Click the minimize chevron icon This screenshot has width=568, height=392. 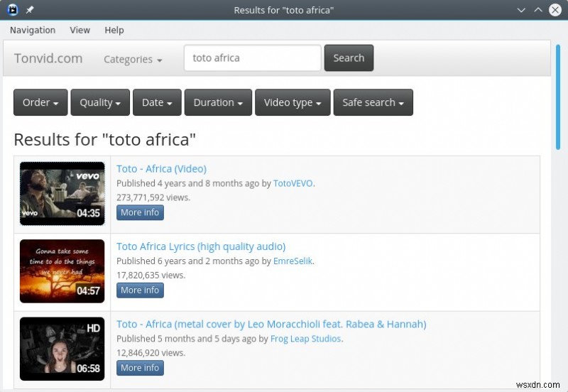click(521, 10)
